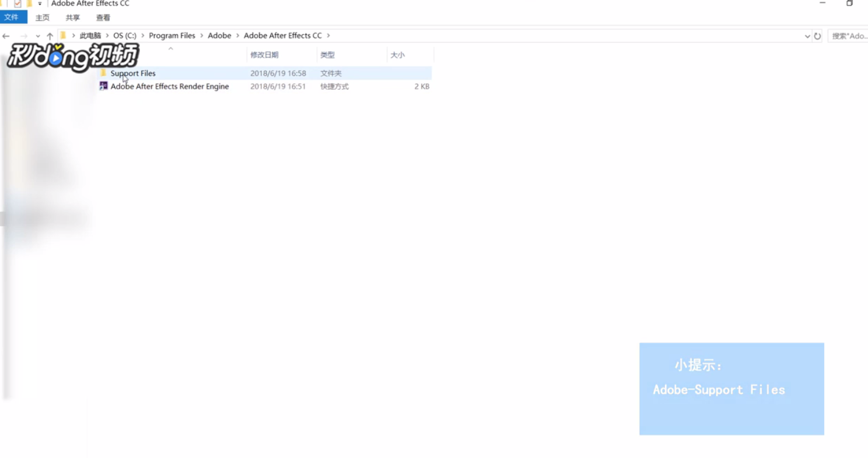Screen dimensions: 868x458
Task: Sort by 修改日期 column
Action: coord(264,55)
